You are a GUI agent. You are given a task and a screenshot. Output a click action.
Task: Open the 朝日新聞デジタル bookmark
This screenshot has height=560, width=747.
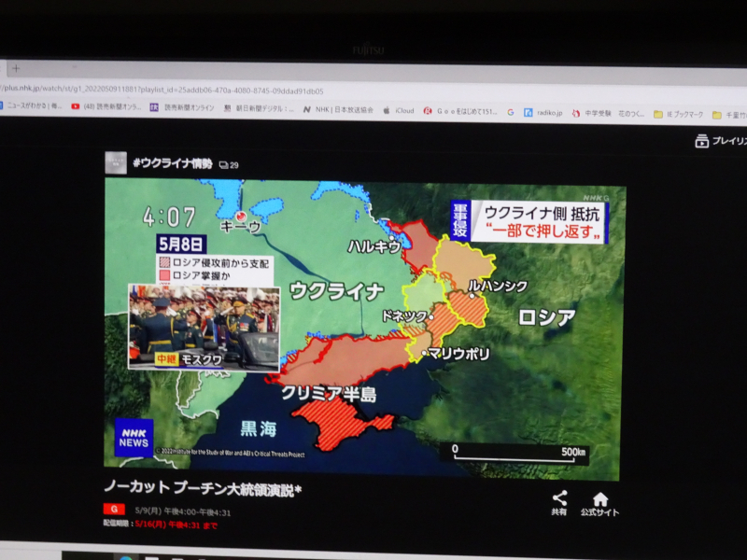point(260,108)
